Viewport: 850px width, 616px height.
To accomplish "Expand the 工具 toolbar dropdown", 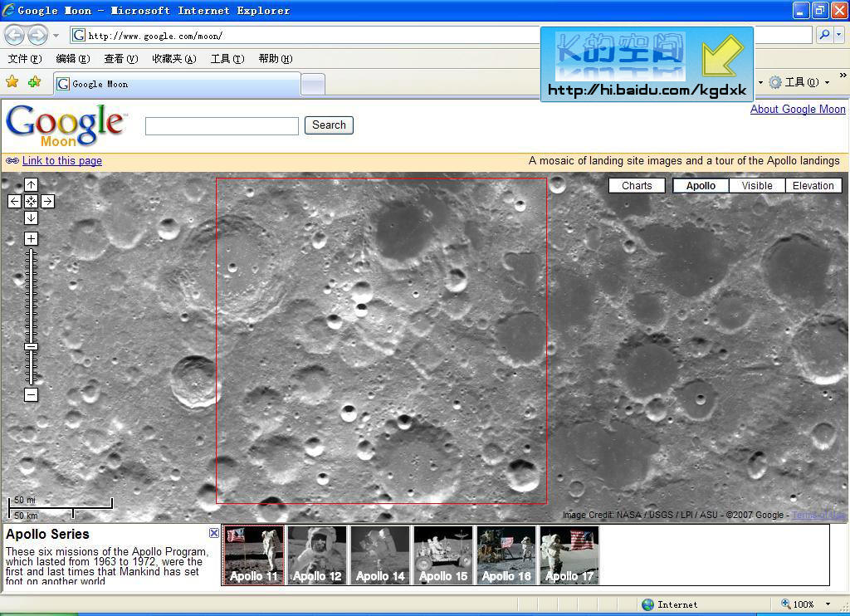I will click(x=828, y=82).
